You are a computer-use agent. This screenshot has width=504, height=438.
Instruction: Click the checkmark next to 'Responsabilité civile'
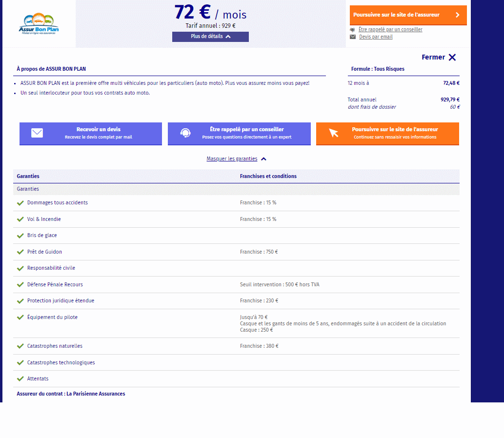20,268
